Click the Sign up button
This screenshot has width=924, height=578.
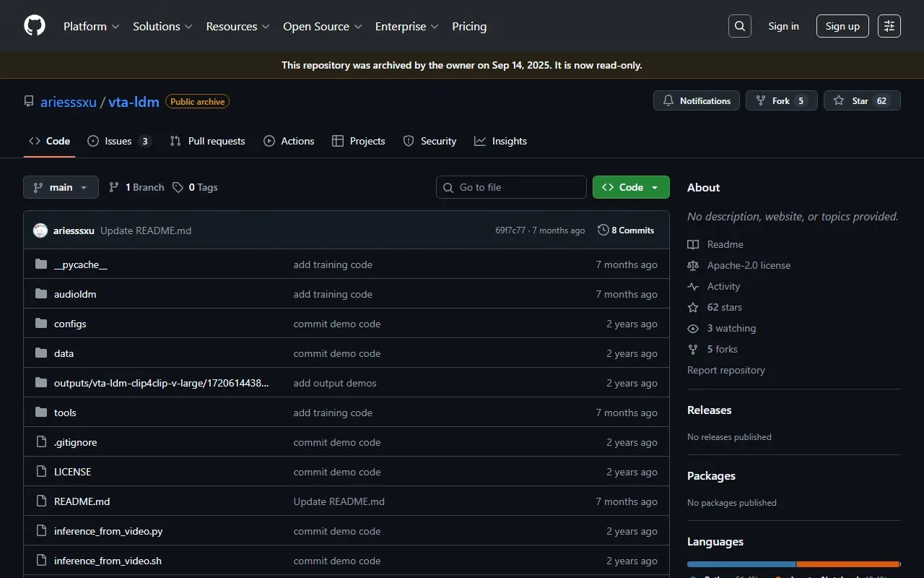click(842, 26)
